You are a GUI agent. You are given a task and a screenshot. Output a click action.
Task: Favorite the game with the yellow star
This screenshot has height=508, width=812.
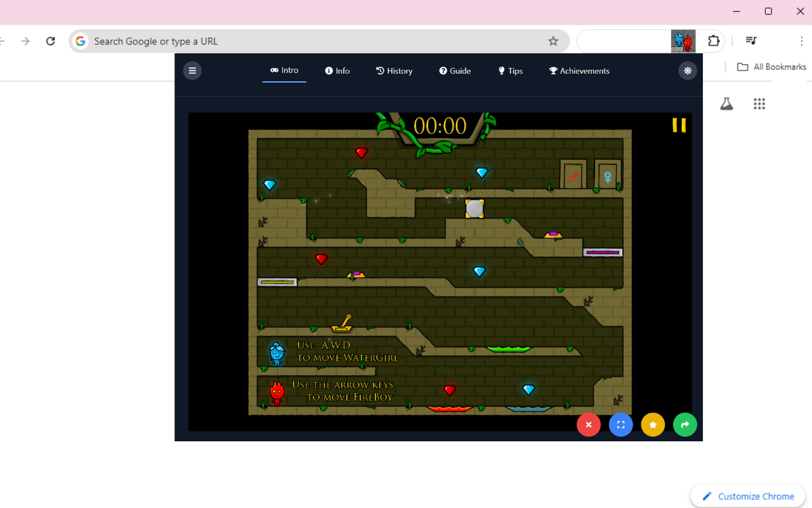(x=653, y=425)
